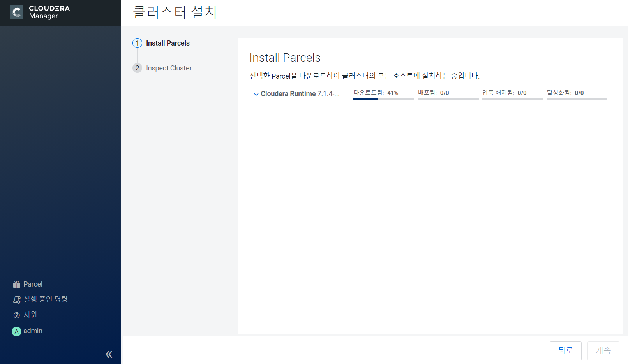Click the 선택한 Parcel을 description text

pyautogui.click(x=364, y=76)
